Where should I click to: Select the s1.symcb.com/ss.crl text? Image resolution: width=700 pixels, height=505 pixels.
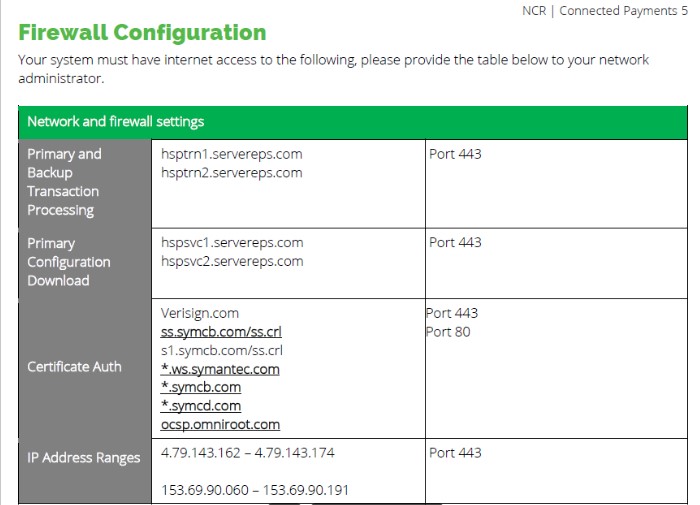click(222, 351)
